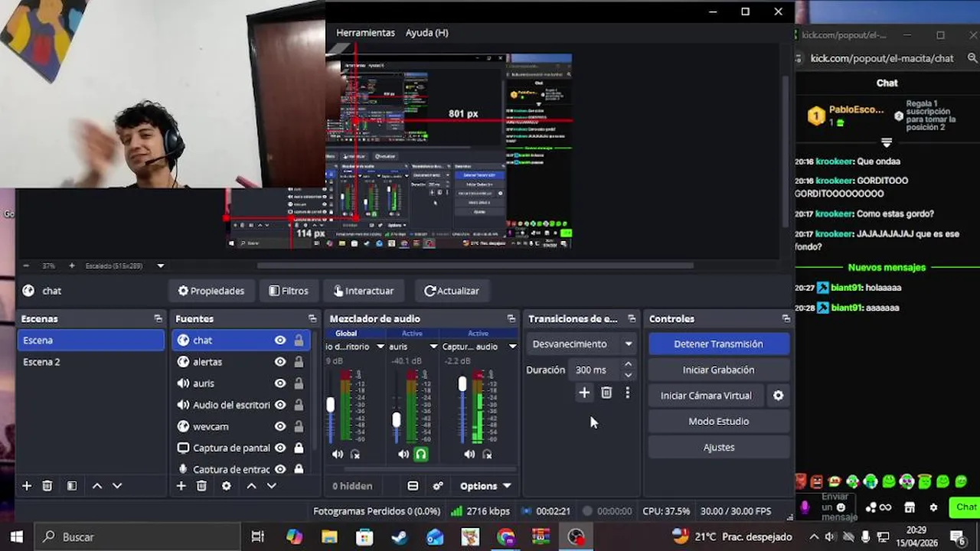Undock the Controles panel
The image size is (980, 551).
tap(786, 319)
